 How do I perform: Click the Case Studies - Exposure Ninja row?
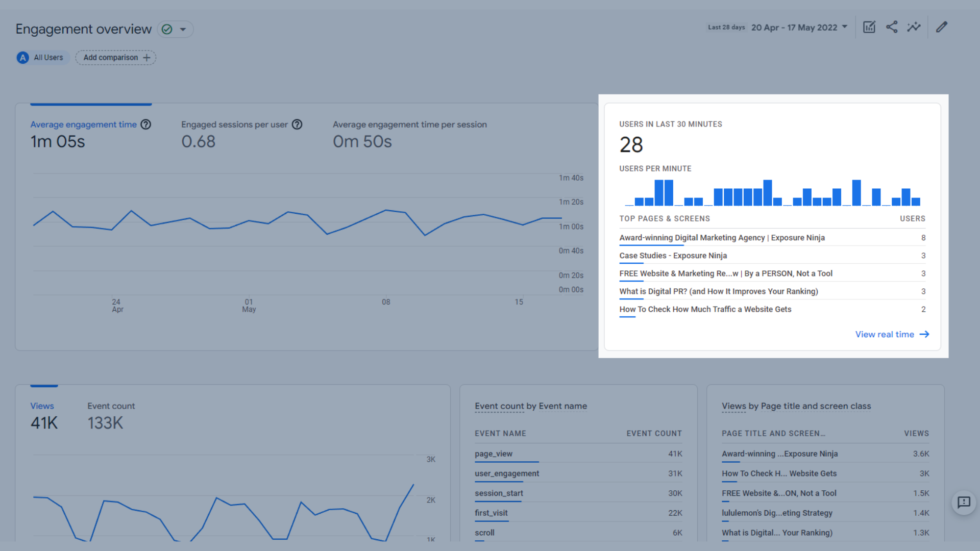click(x=673, y=256)
